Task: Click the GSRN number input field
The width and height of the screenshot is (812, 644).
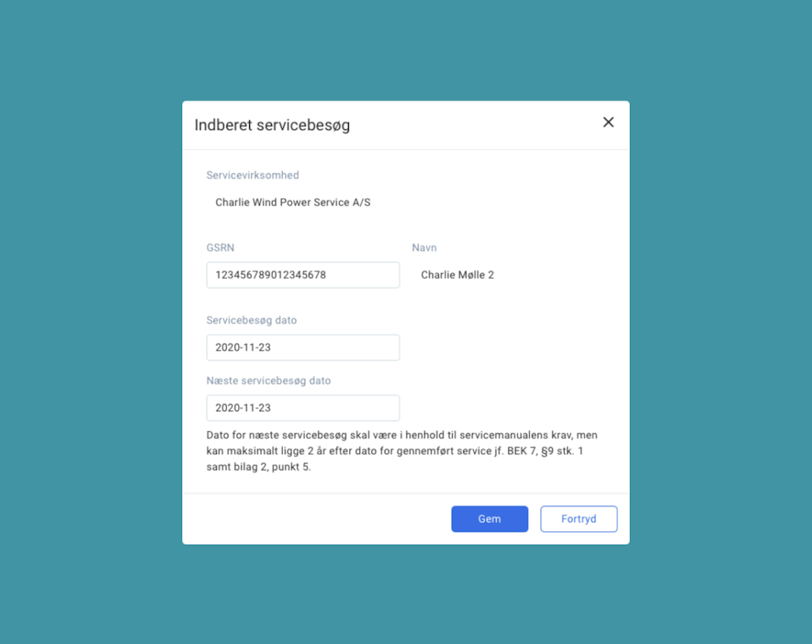Action: [x=303, y=275]
